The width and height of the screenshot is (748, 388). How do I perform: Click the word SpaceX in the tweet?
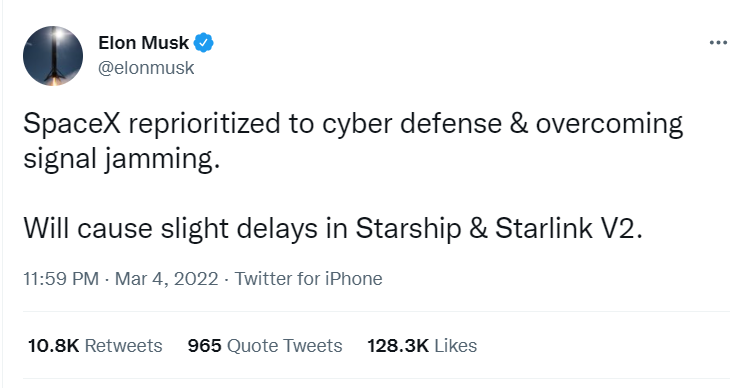point(72,124)
